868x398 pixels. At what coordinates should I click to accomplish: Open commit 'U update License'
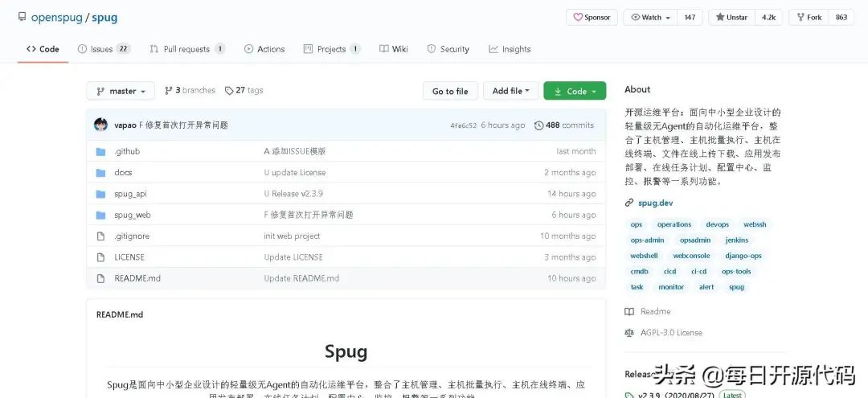click(294, 173)
